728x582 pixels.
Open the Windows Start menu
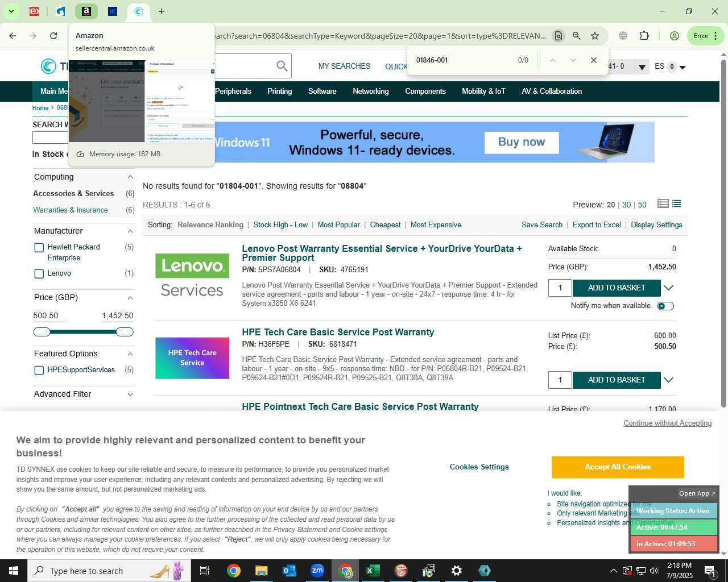(x=14, y=571)
